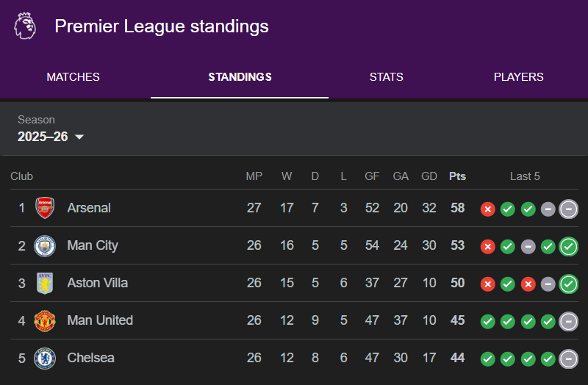
Task: Click Chelsea's outlined upcoming match icon
Action: point(568,359)
